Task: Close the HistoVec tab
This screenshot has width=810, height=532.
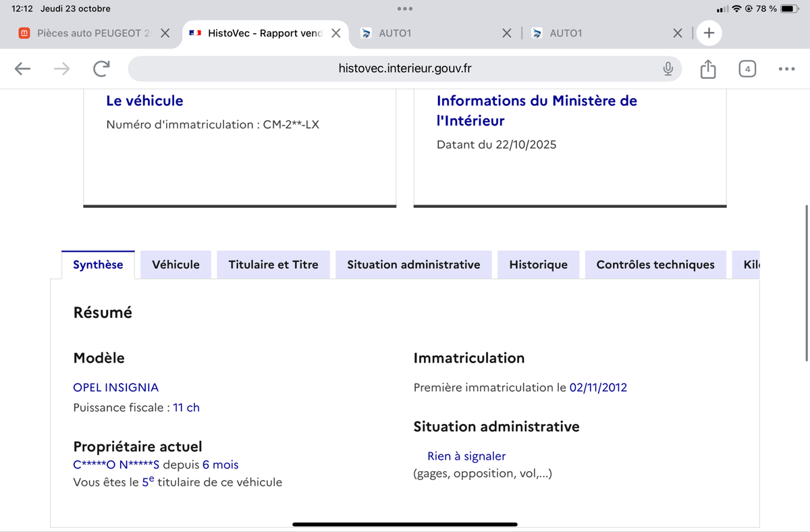Action: [335, 33]
